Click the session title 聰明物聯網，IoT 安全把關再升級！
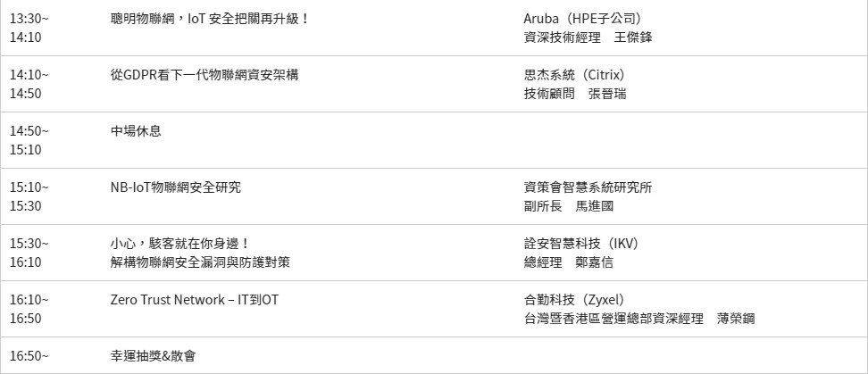 210,19
